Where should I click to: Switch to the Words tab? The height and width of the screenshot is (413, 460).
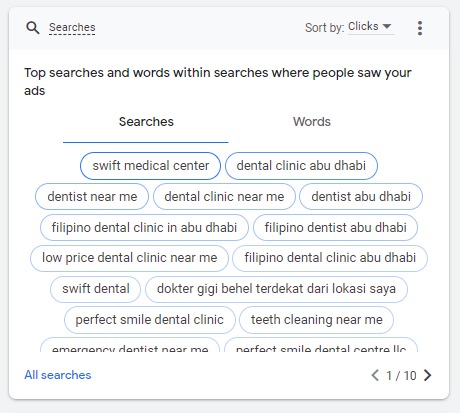pyautogui.click(x=312, y=122)
